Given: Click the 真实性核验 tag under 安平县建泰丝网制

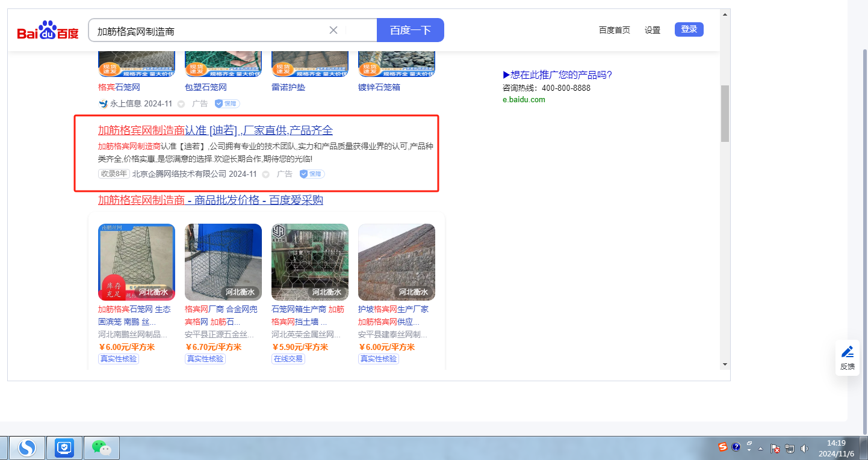Looking at the screenshot, I should point(379,359).
